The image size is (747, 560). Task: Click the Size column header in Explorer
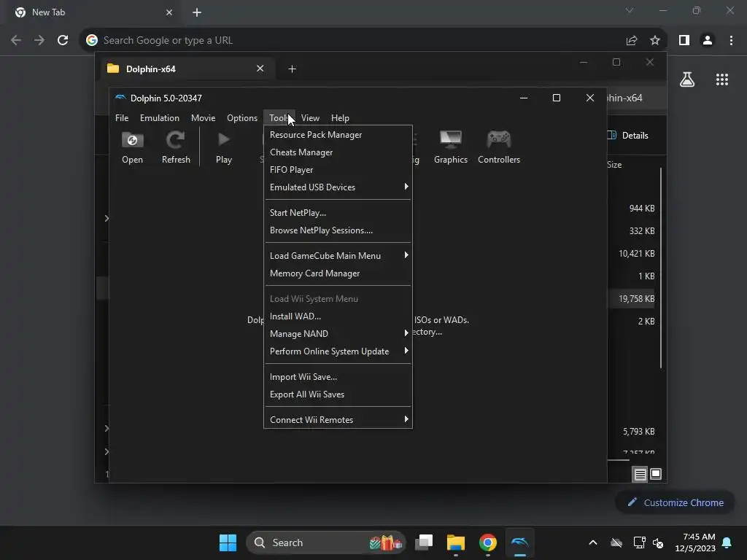click(614, 165)
